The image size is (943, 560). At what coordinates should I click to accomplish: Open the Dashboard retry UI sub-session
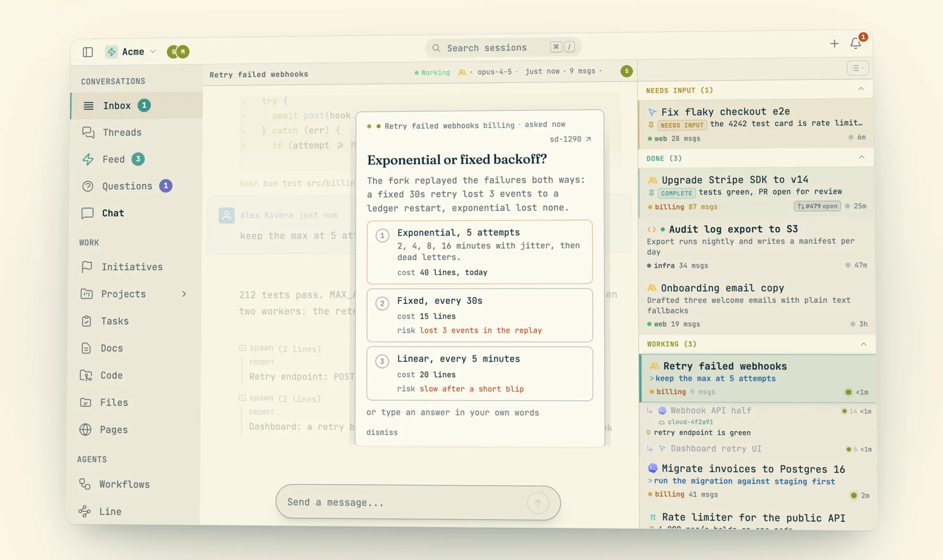point(758,449)
